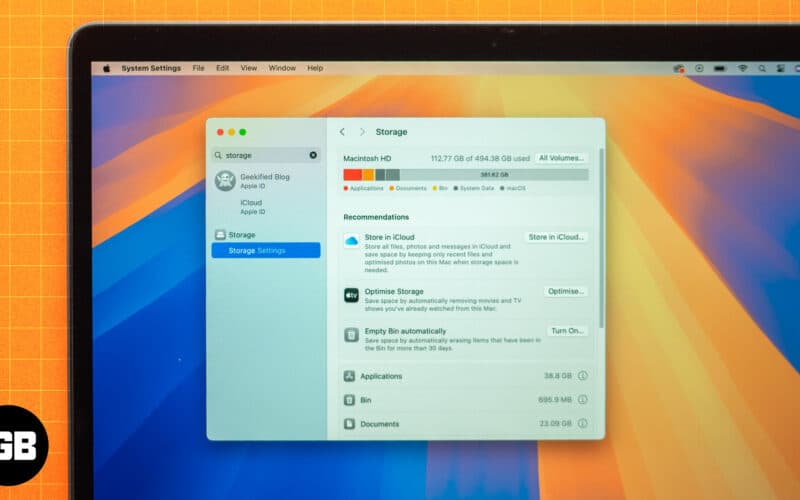
Task: Click Turn On for Empty Bin
Action: point(567,331)
